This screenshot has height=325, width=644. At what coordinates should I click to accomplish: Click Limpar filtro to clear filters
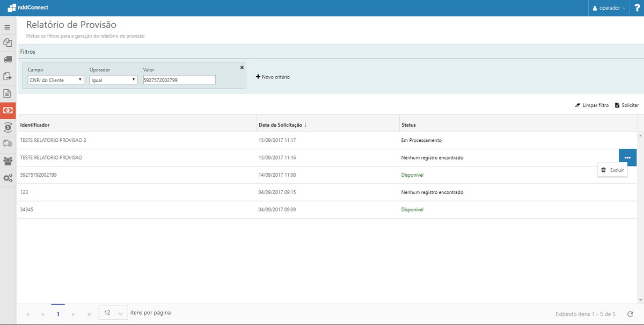pyautogui.click(x=591, y=105)
